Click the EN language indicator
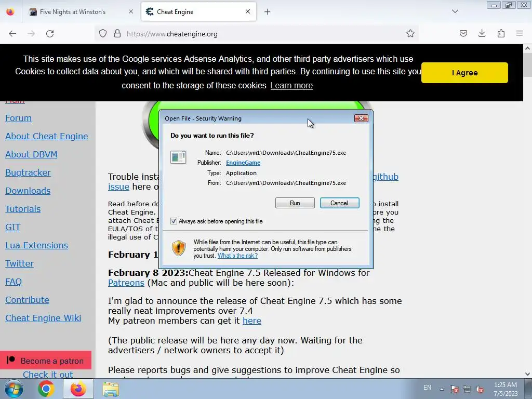Screen dimensions: 532x399 pyautogui.click(x=427, y=388)
